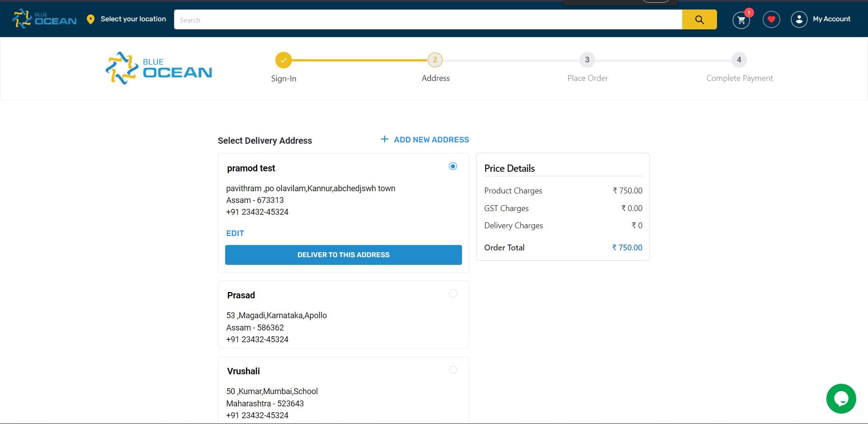Select the pramod test address radio button
This screenshot has width=868, height=424.
pyautogui.click(x=453, y=166)
